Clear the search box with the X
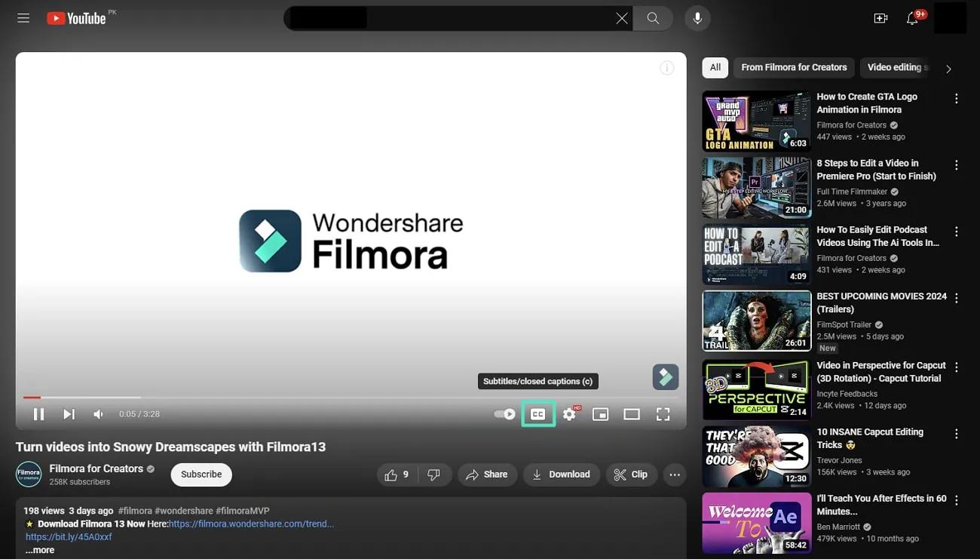 pyautogui.click(x=621, y=18)
